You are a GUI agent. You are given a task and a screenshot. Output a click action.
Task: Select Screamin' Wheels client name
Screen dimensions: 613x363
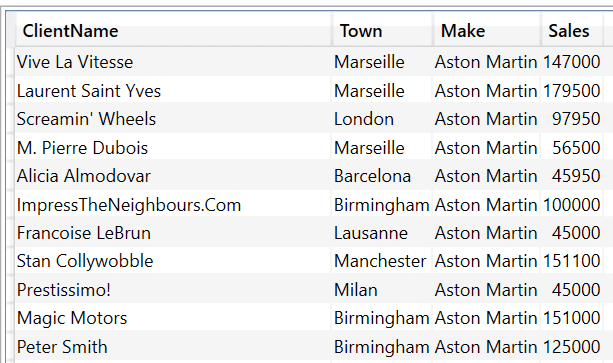point(173,119)
